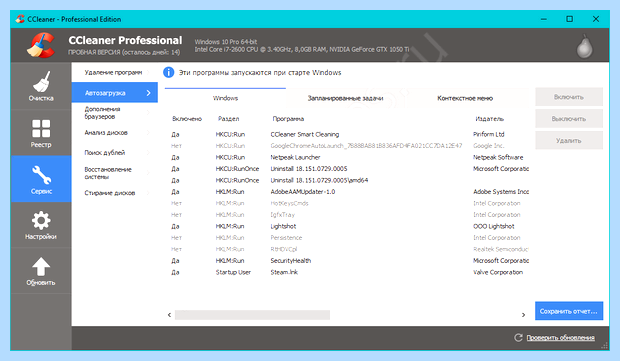
Task: Click the pear icon in header
Action: pyautogui.click(x=584, y=46)
